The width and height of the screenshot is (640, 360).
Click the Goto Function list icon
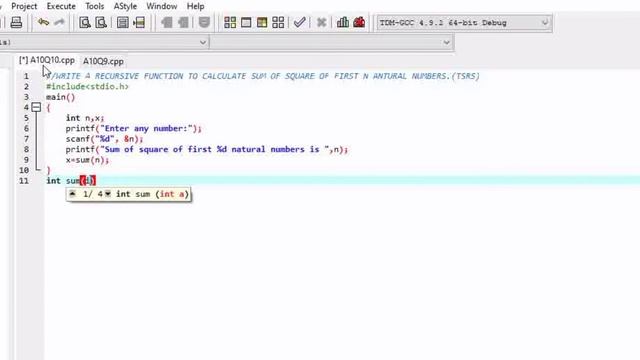[122, 22]
